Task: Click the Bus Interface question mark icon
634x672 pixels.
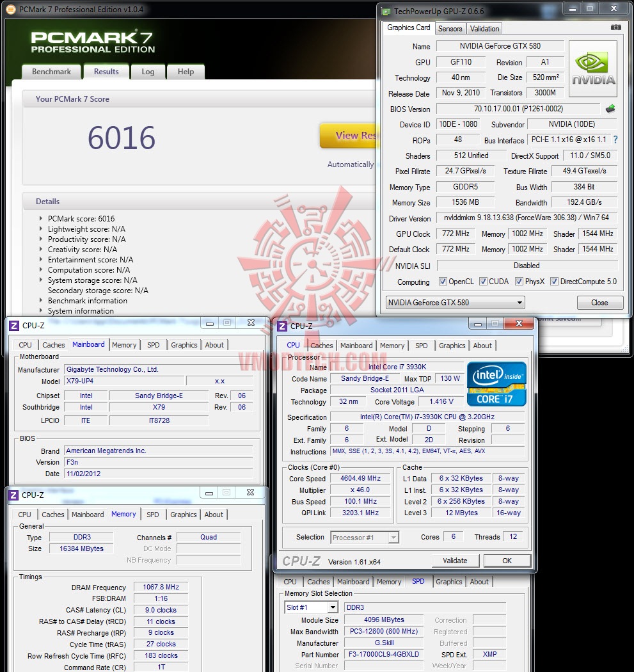Action: [615, 140]
